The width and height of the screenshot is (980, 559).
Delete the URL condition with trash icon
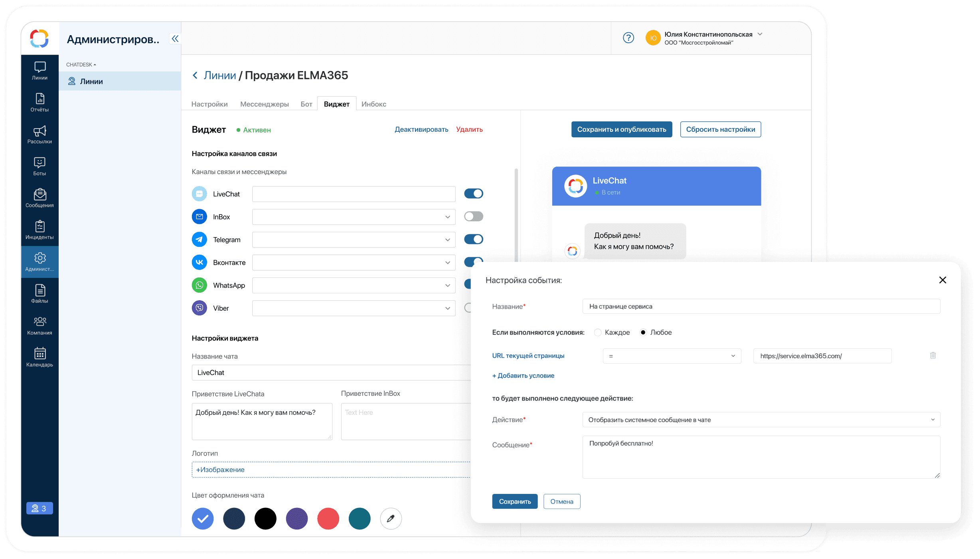933,355
